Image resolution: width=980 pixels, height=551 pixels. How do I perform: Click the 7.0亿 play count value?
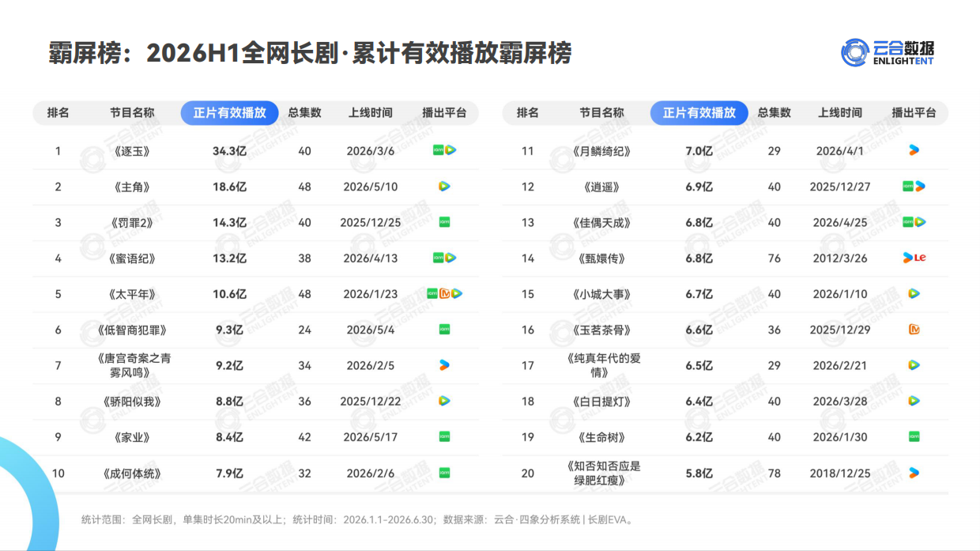(699, 151)
